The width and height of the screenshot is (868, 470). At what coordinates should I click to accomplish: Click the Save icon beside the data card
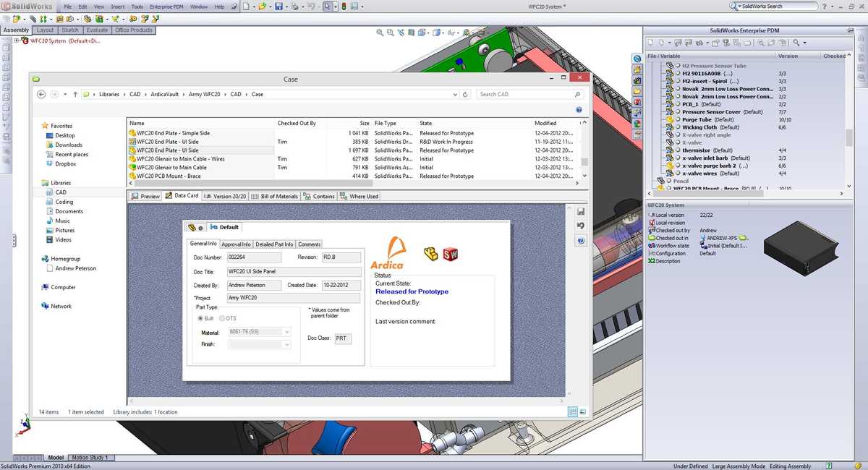580,211
